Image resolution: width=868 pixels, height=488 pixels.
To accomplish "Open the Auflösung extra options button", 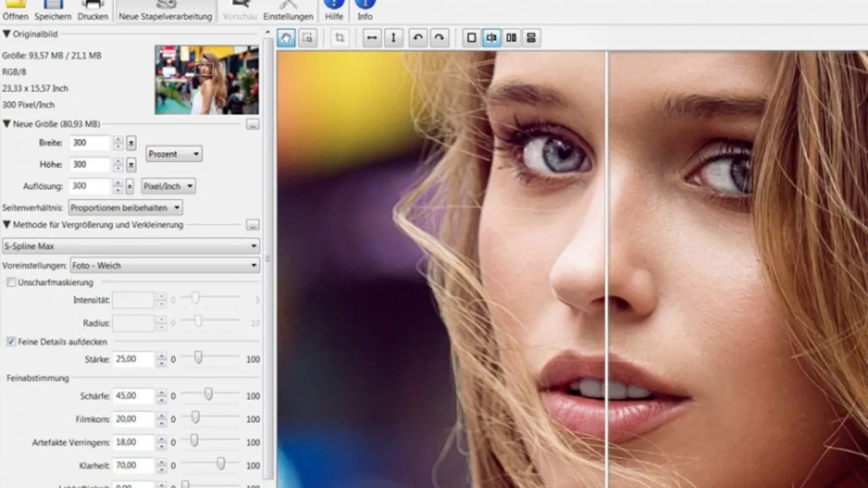I will click(130, 186).
